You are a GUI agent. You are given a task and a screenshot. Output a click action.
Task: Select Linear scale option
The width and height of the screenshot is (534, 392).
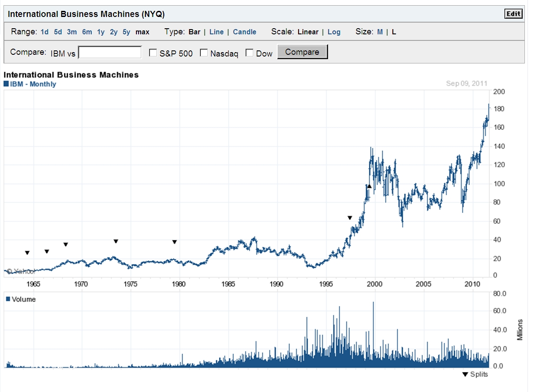coord(308,32)
